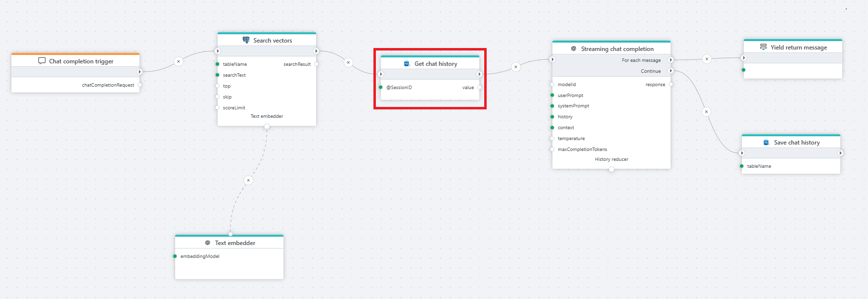Click the Text embedder node icon
Viewport: 868px width, 299px height.
pyautogui.click(x=208, y=243)
